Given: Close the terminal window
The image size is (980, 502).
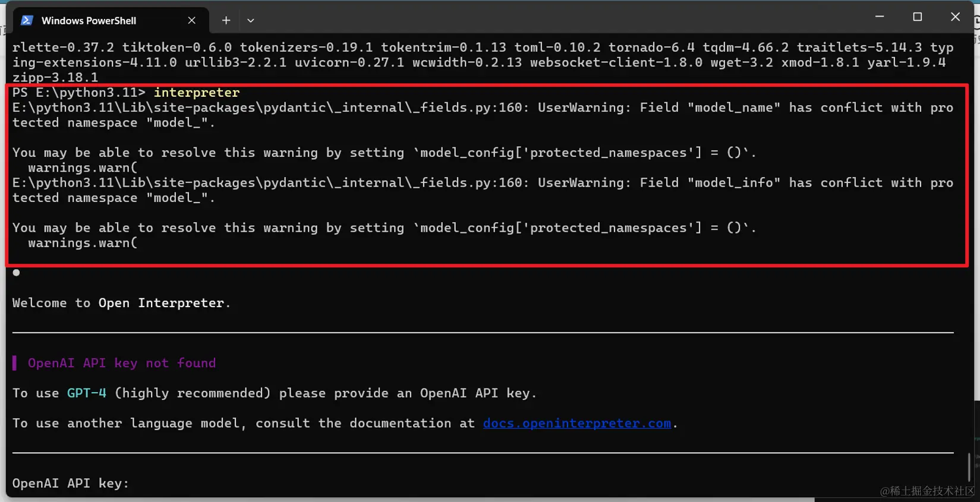Looking at the screenshot, I should pyautogui.click(x=955, y=17).
